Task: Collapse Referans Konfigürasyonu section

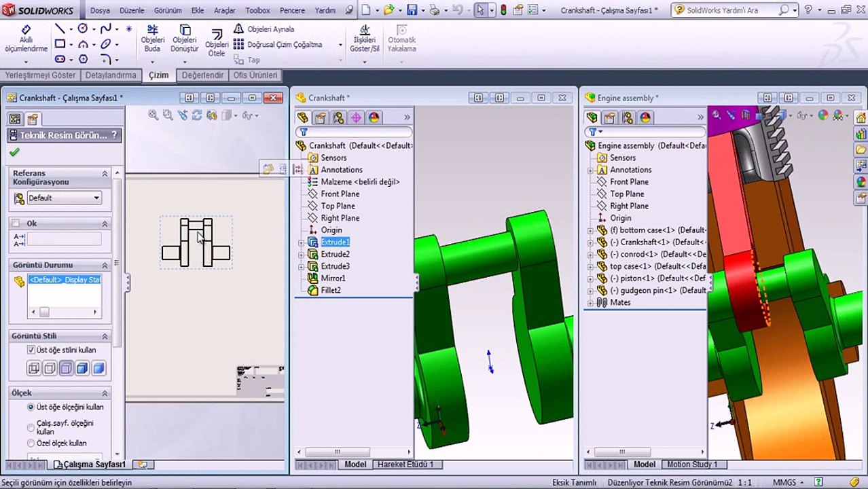Action: tap(105, 174)
